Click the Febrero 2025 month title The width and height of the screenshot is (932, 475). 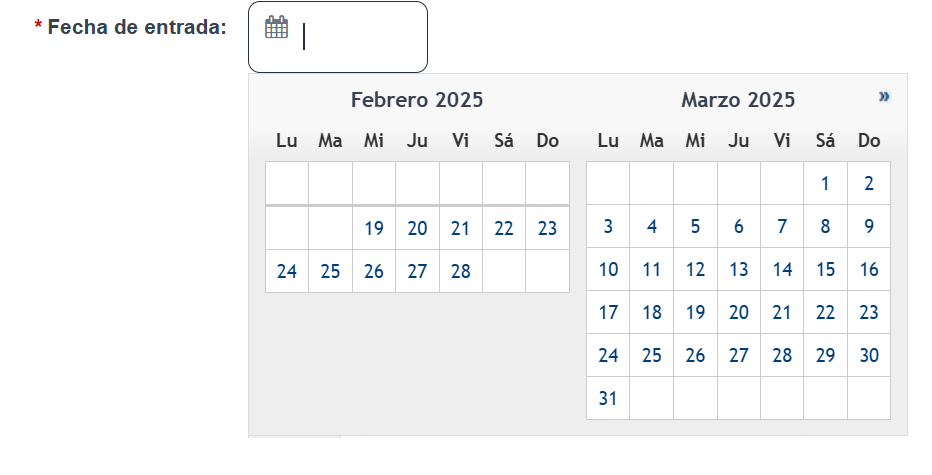point(417,100)
